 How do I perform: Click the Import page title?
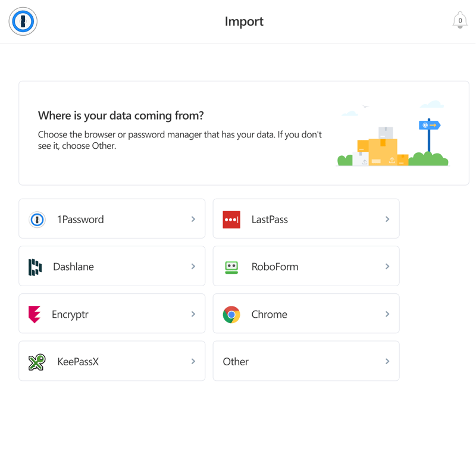(x=244, y=22)
